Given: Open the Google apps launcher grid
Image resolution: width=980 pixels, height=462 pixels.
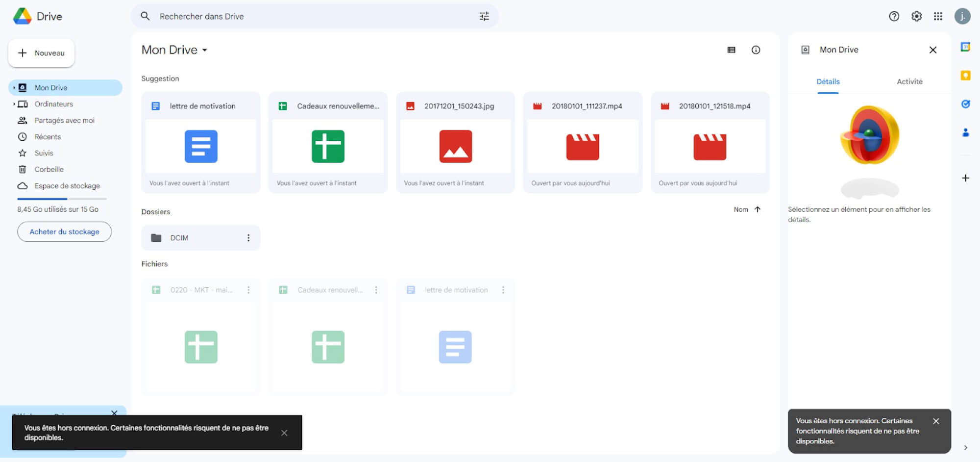Looking at the screenshot, I should click(938, 16).
